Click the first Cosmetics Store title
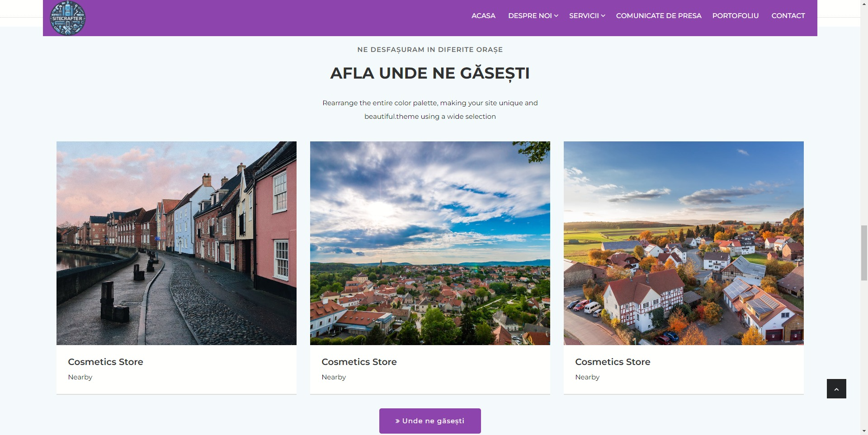This screenshot has width=868, height=435. 105,362
